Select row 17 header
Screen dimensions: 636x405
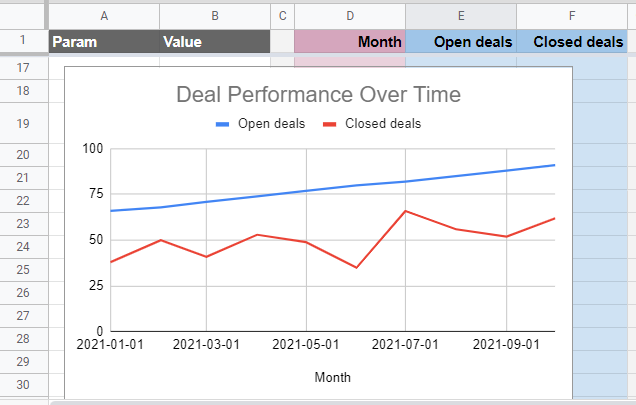coord(23,68)
